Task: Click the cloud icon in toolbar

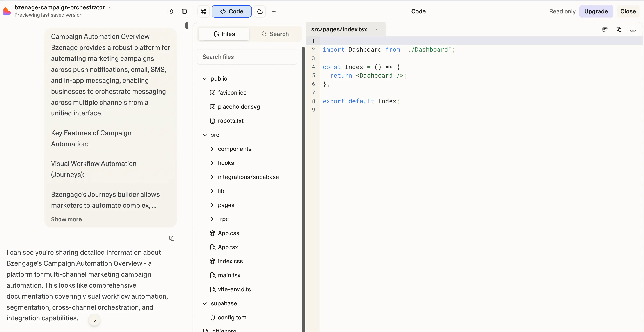Action: (260, 11)
